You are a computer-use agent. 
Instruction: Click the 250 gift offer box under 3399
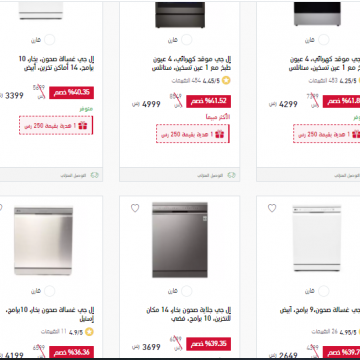56,125
